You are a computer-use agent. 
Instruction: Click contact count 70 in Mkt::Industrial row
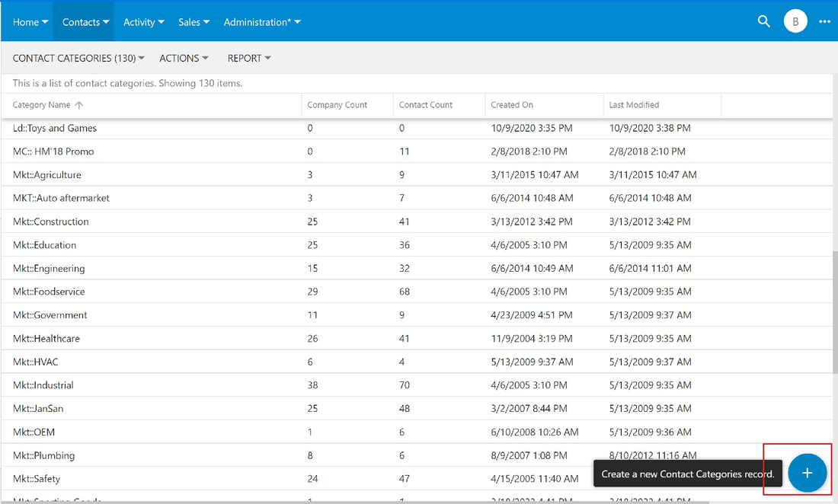tap(405, 385)
